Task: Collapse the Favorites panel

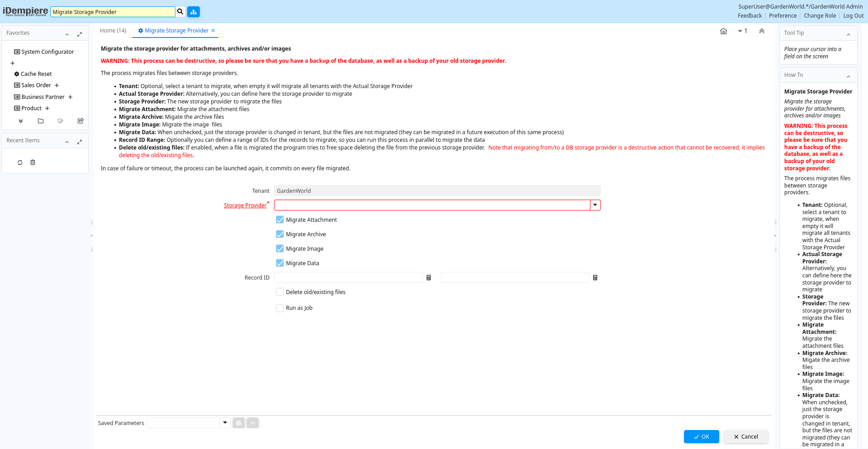Action: tap(67, 34)
